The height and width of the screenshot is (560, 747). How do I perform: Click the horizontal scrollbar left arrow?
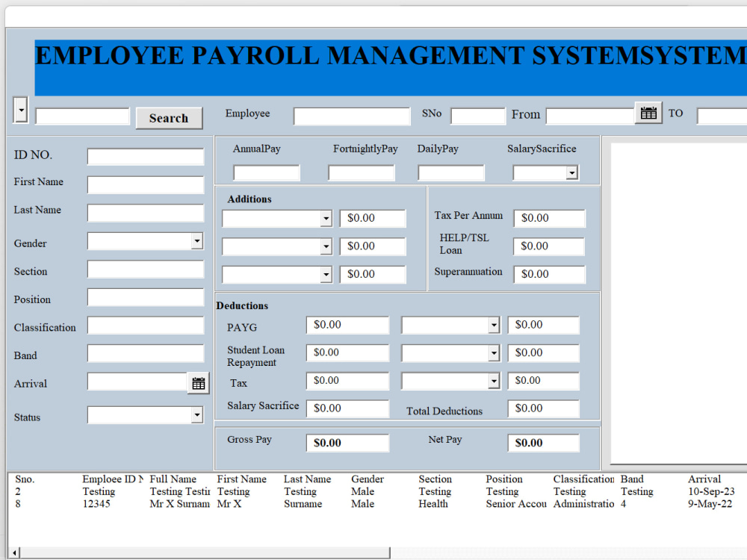click(14, 553)
